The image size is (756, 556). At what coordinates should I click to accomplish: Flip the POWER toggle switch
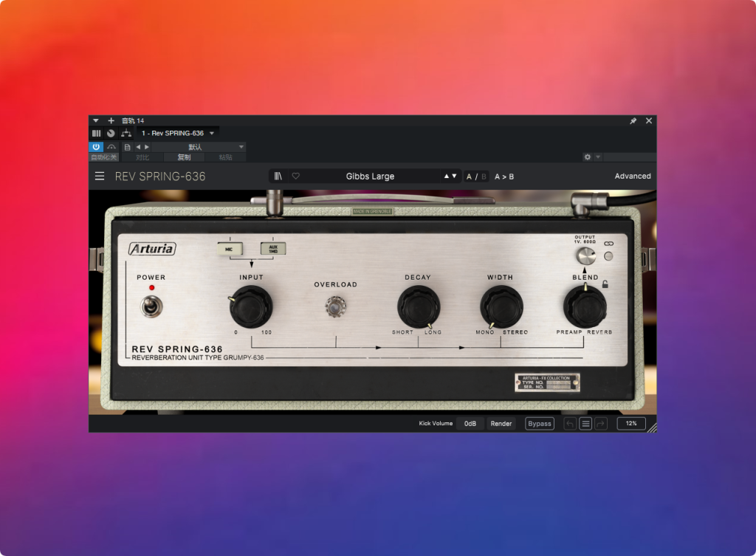click(151, 306)
